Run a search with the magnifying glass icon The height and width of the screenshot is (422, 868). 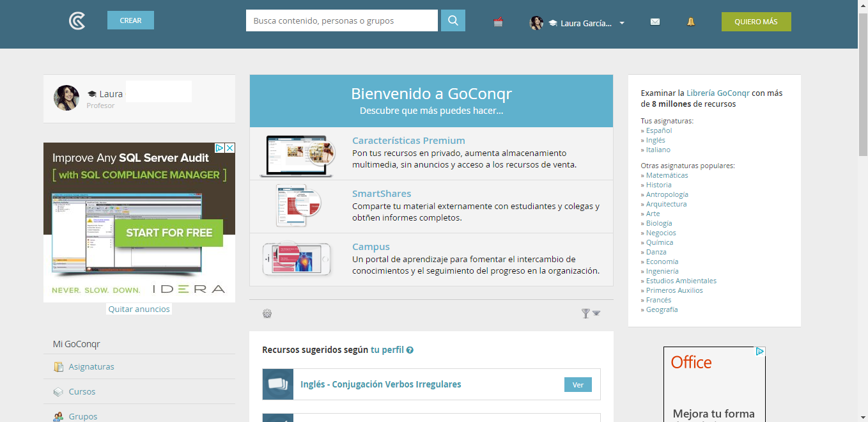pos(453,20)
